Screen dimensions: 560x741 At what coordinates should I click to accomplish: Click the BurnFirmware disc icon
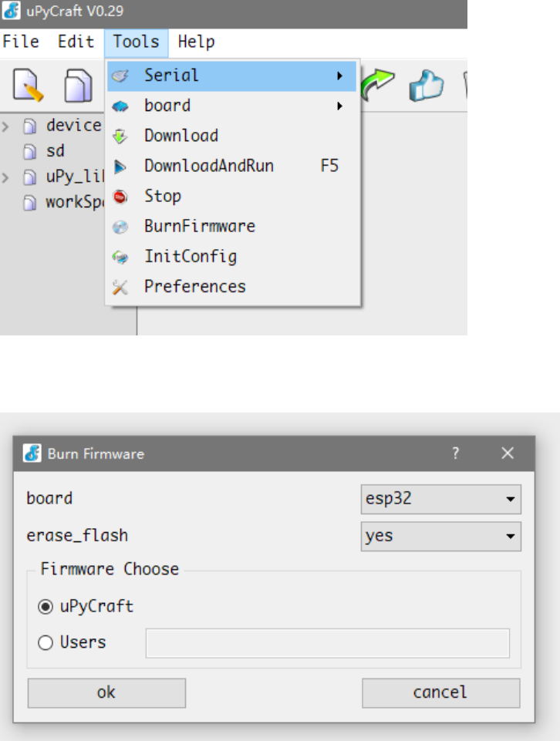(x=120, y=227)
